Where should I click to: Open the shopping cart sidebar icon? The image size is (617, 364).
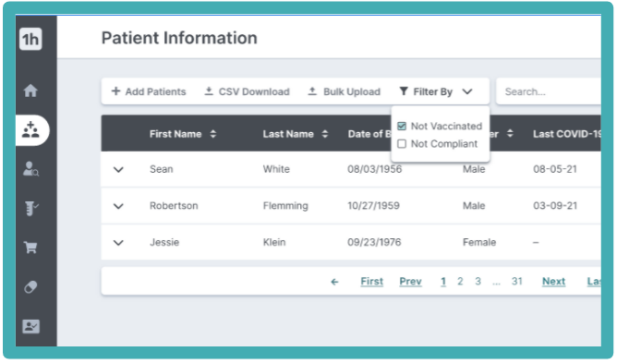click(x=30, y=248)
